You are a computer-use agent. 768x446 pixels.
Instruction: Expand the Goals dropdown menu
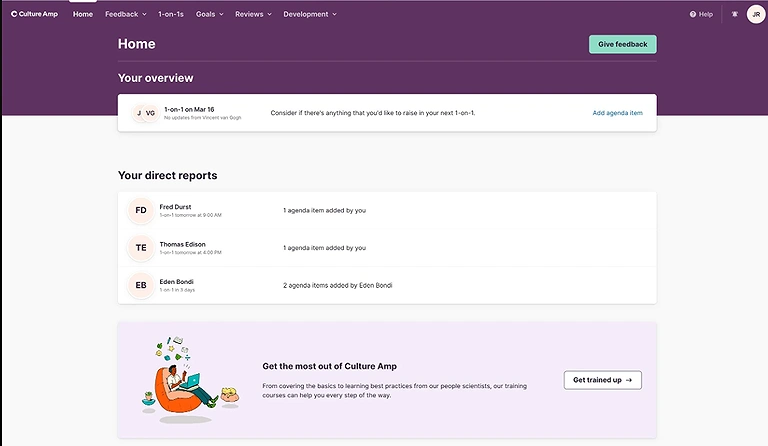pos(210,14)
